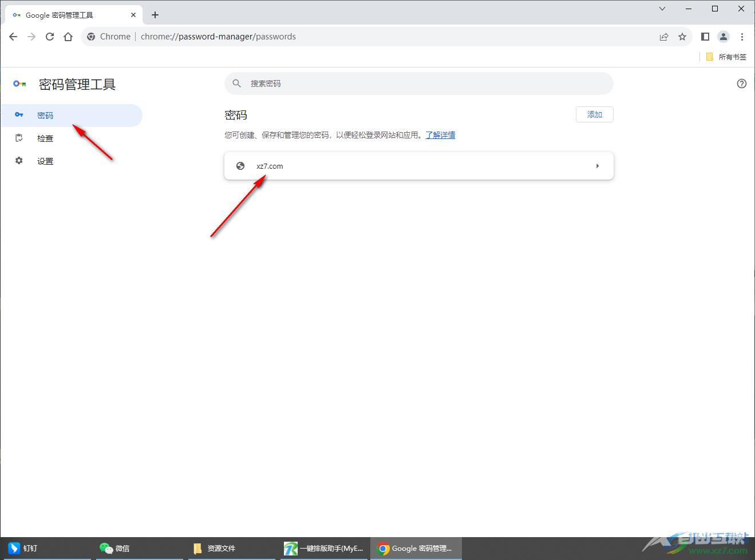
Task: Open the tab search dropdown chevron
Action: 662,9
